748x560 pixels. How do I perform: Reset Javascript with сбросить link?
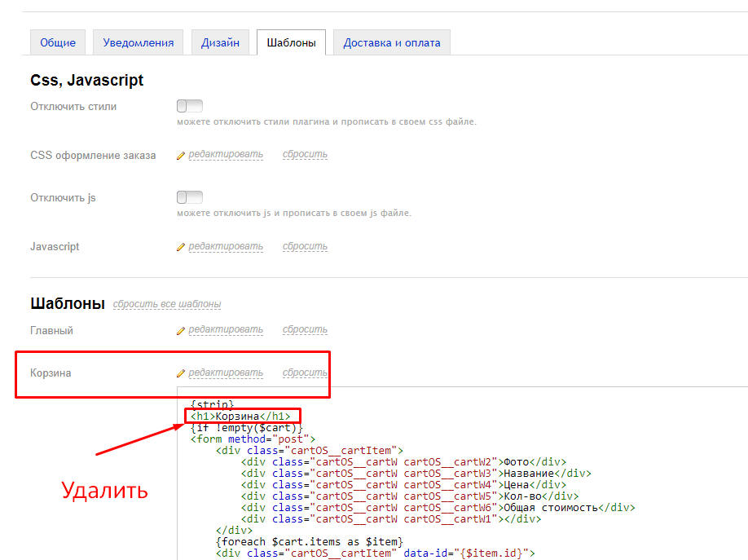(x=305, y=246)
